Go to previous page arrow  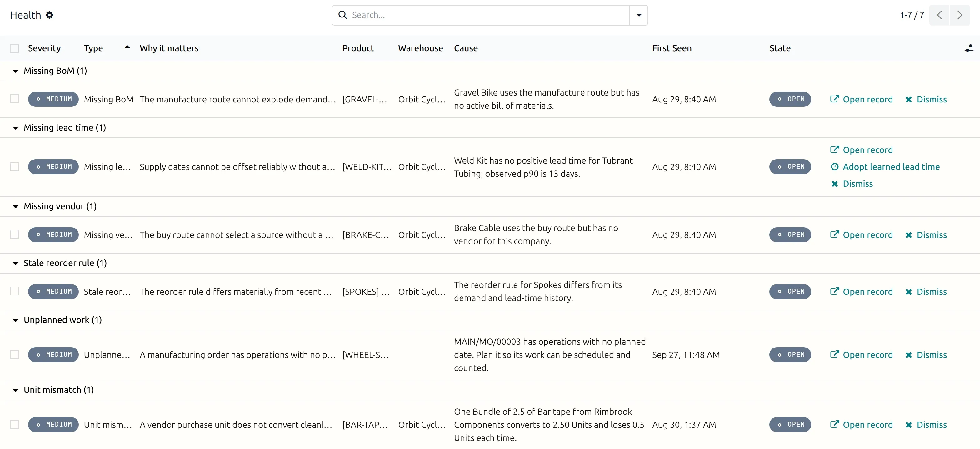point(939,15)
